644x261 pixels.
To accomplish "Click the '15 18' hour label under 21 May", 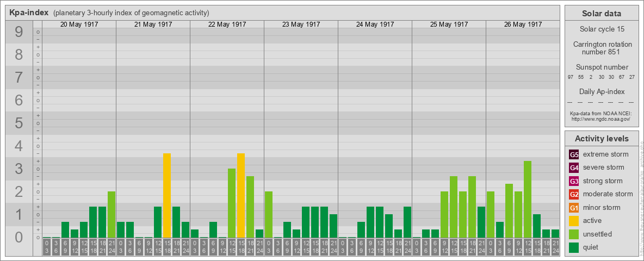I will [167, 247].
